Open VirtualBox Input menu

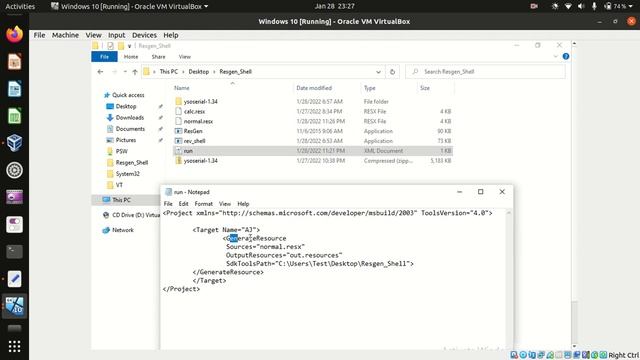pos(116,35)
